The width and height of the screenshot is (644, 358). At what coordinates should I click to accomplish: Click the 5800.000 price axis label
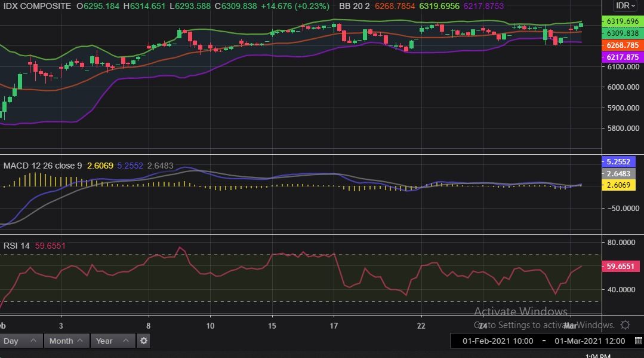tap(623, 128)
